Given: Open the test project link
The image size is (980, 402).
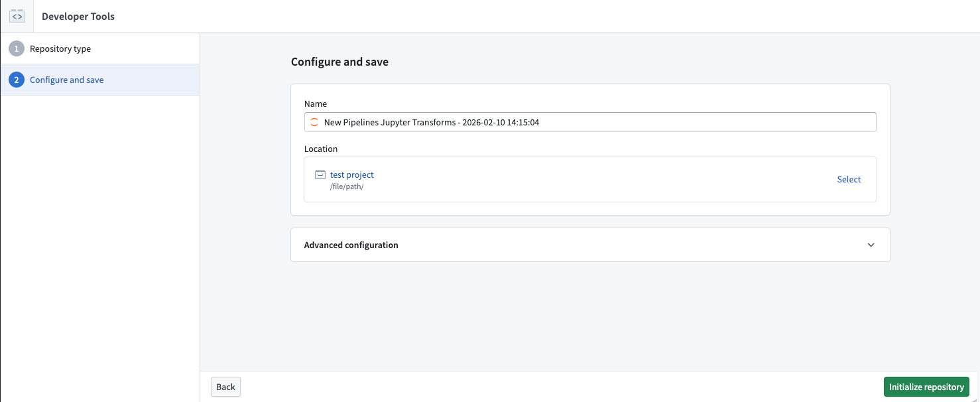Looking at the screenshot, I should [352, 174].
